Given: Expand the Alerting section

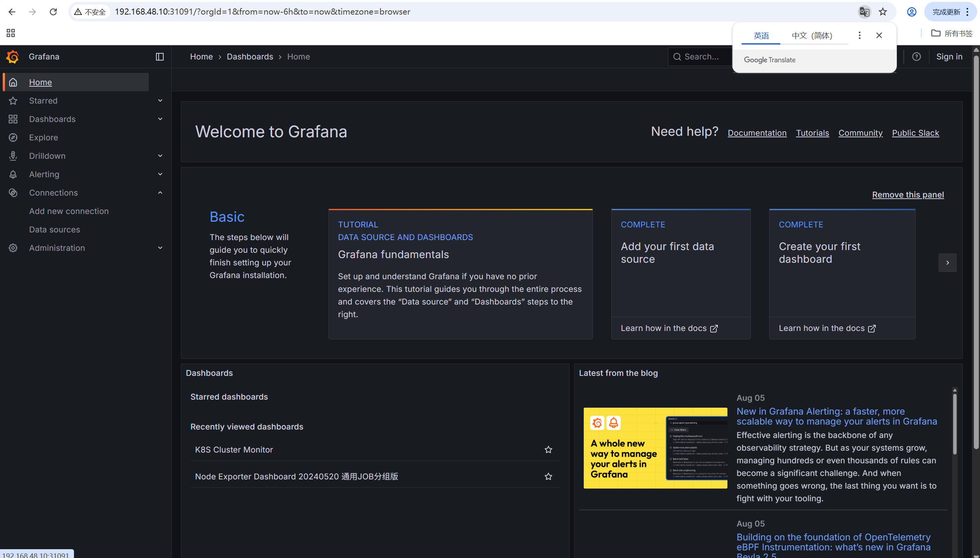Looking at the screenshot, I should pyautogui.click(x=160, y=174).
